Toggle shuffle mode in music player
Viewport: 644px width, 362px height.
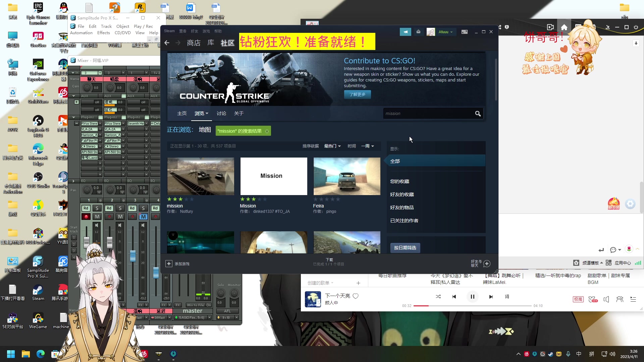(x=438, y=297)
